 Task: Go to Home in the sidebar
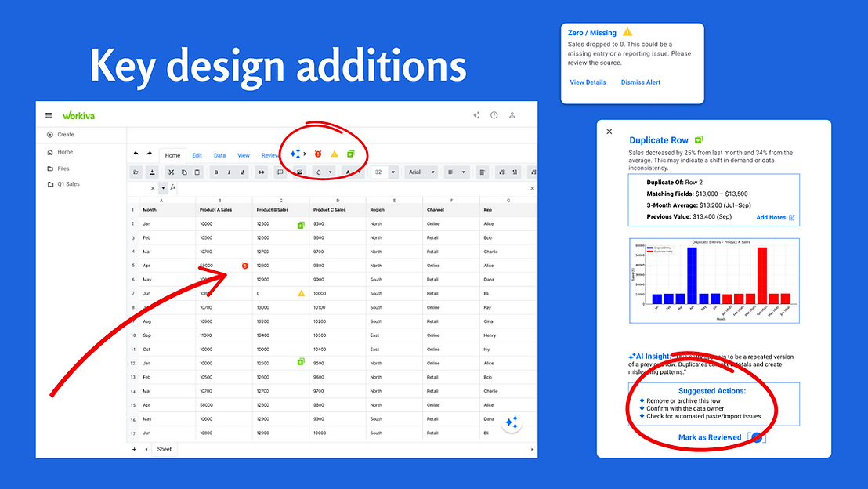[x=60, y=152]
